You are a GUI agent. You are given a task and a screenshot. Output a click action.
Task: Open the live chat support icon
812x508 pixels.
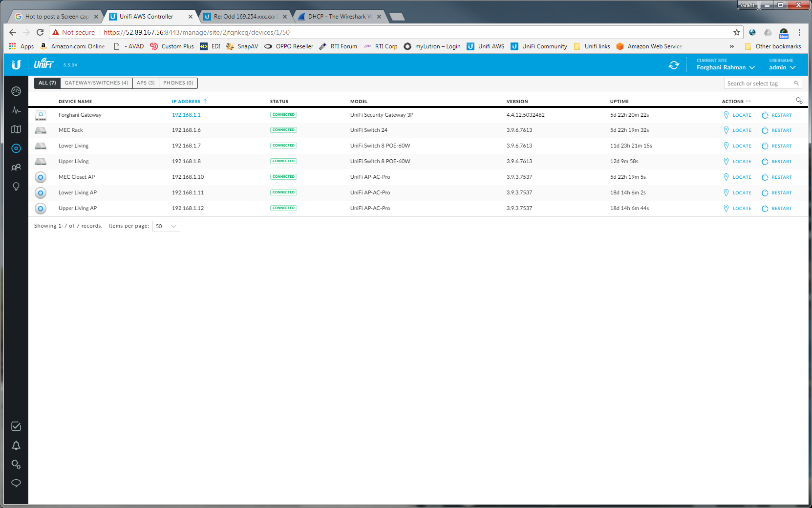pos(16,483)
